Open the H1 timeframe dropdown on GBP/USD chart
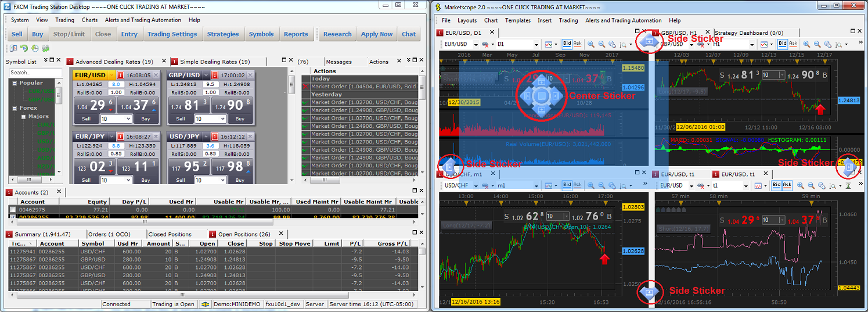The image size is (868, 312). coord(752,44)
